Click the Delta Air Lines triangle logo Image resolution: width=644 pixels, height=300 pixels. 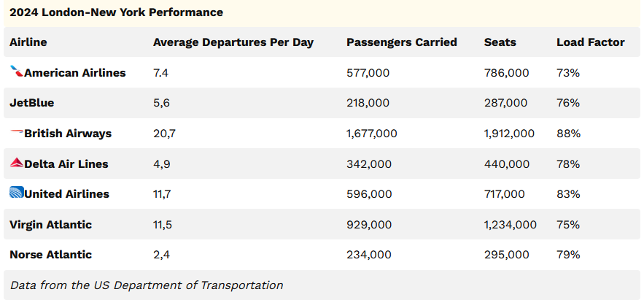pos(17,163)
